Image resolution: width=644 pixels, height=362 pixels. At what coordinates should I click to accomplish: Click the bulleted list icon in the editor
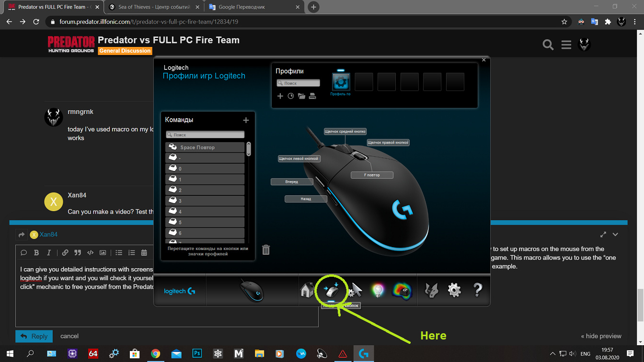119,253
